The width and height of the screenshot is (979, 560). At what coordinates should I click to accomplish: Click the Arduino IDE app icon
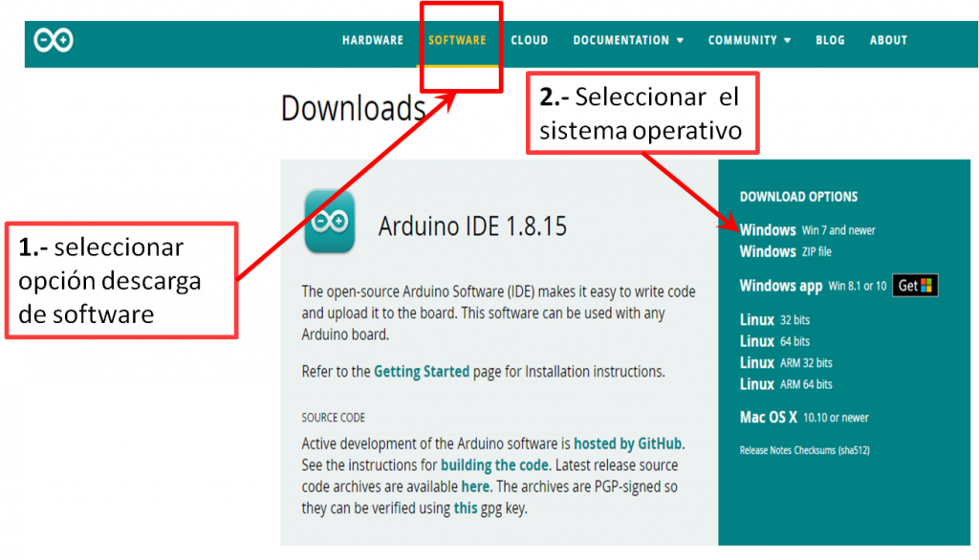pyautogui.click(x=330, y=222)
